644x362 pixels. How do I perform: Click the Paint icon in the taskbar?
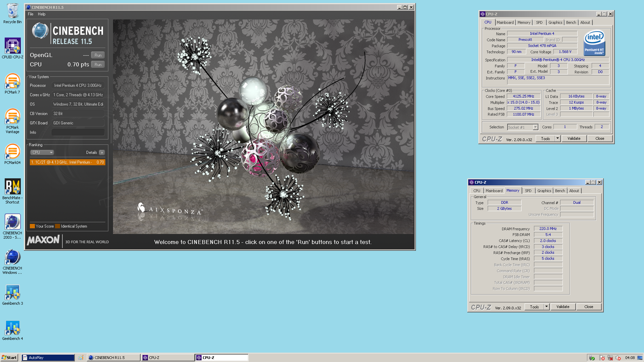(x=80, y=358)
